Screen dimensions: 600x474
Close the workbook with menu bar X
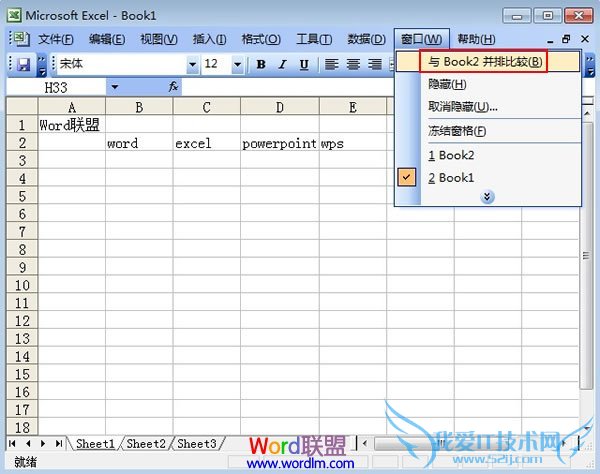(585, 39)
